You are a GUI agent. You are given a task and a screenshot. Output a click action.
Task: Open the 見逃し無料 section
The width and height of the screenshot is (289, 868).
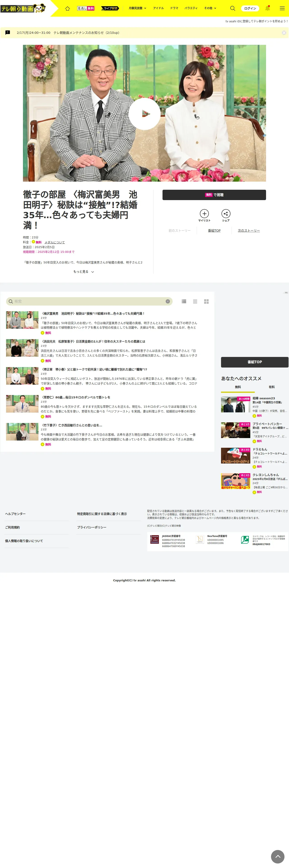point(86,8)
